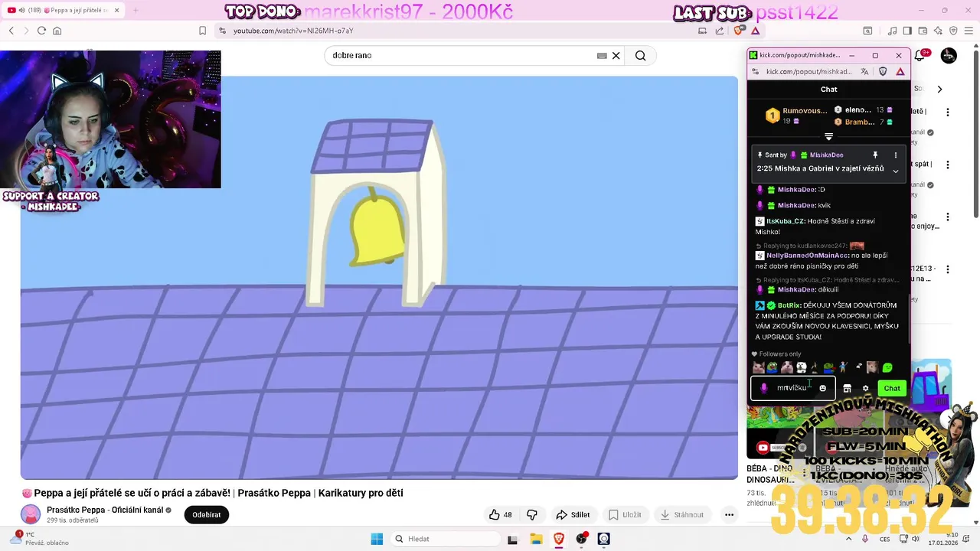Viewport: 980px width, 551px height.
Task: Open Kick chat settings gear
Action: click(865, 388)
